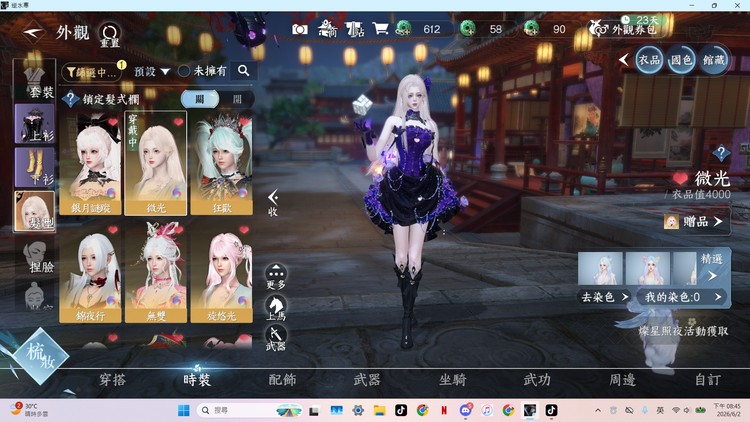Expand the 贈品 gift entry
The width and height of the screenshot is (750, 422).
tap(696, 222)
